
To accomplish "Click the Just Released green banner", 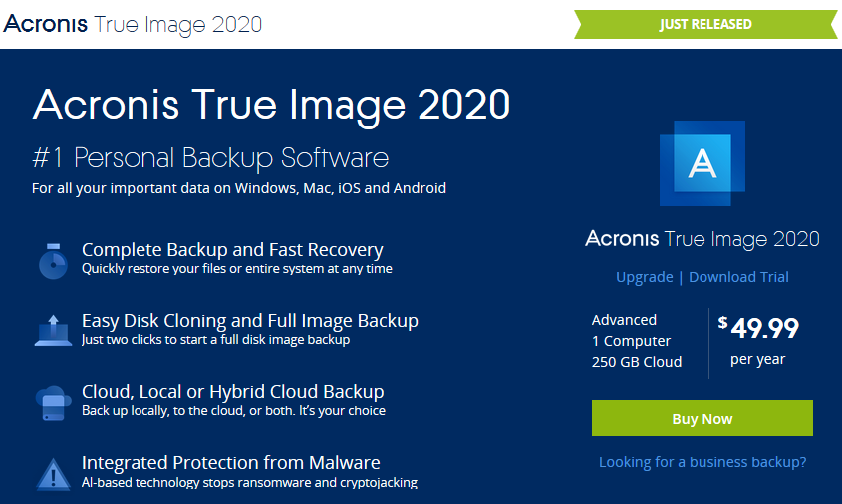I will coord(705,24).
